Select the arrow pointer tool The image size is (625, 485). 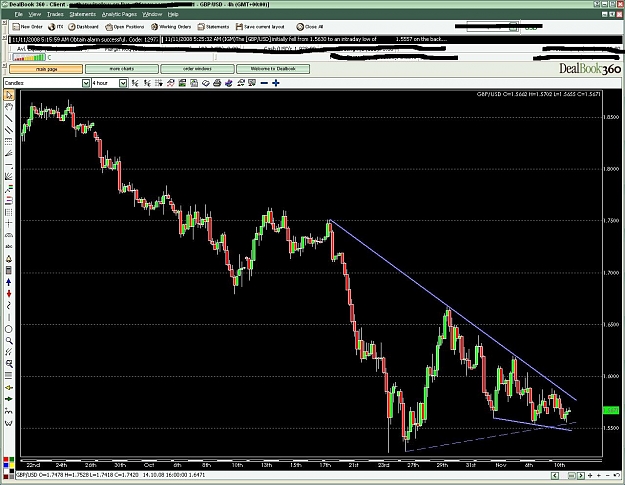(x=9, y=95)
